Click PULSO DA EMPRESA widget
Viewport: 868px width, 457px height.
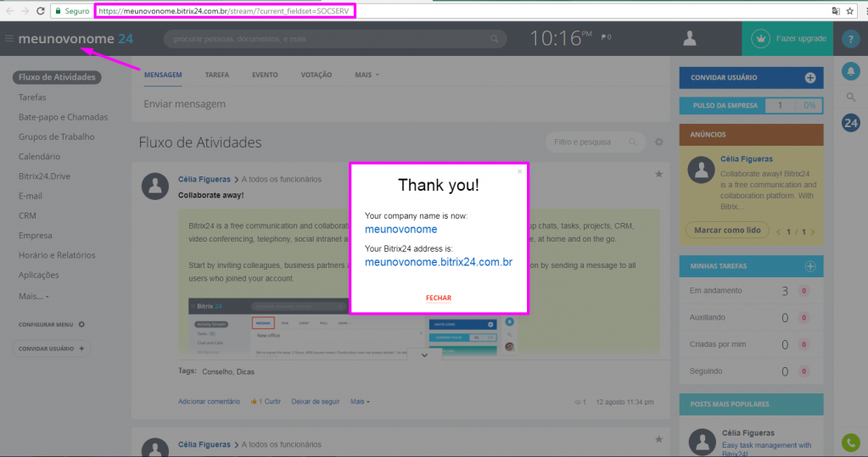[x=751, y=105]
